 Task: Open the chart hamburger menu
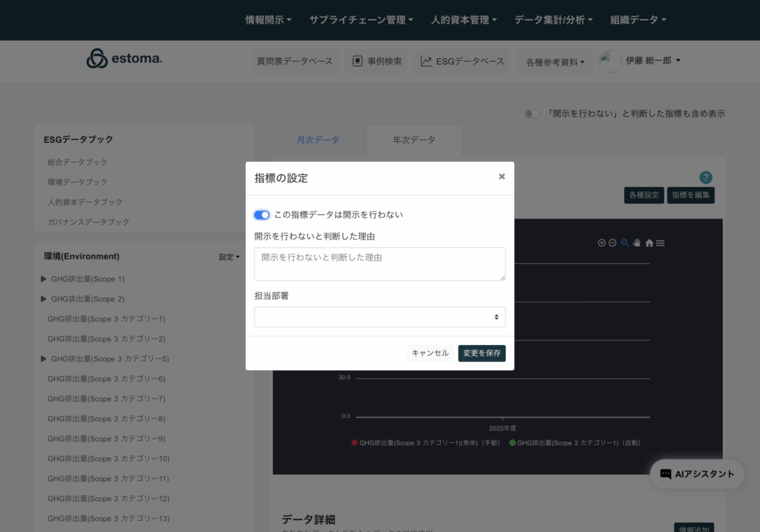(x=660, y=243)
